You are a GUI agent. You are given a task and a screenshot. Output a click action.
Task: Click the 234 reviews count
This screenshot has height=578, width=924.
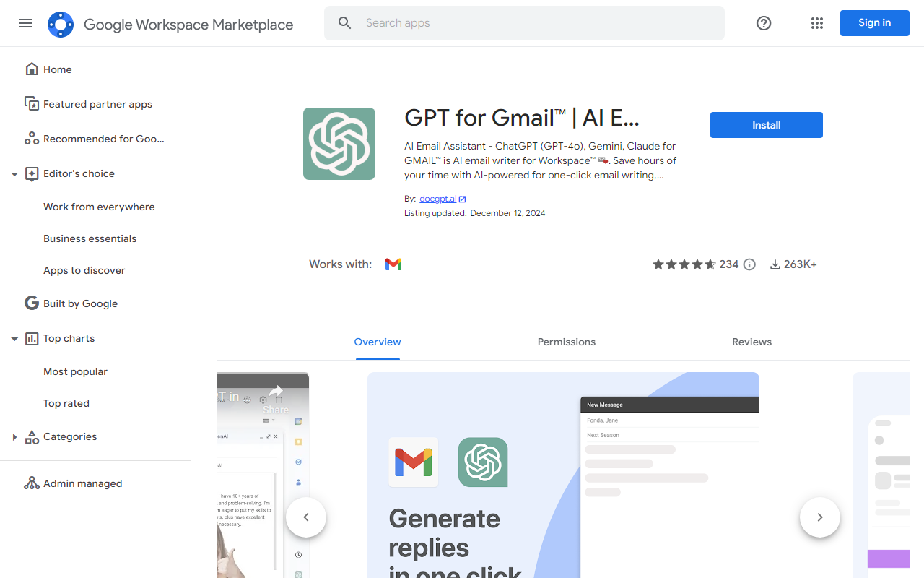(x=729, y=264)
